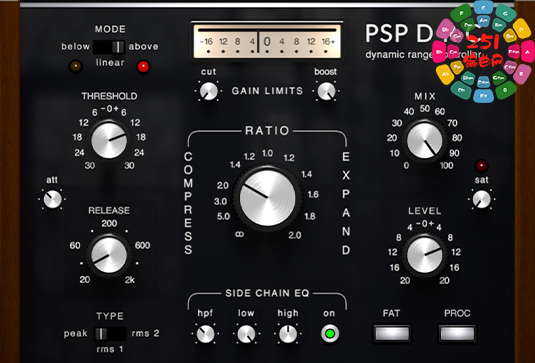This screenshot has width=535, height=363.
Task: Click the 100 mix value marking
Action: 446,166
